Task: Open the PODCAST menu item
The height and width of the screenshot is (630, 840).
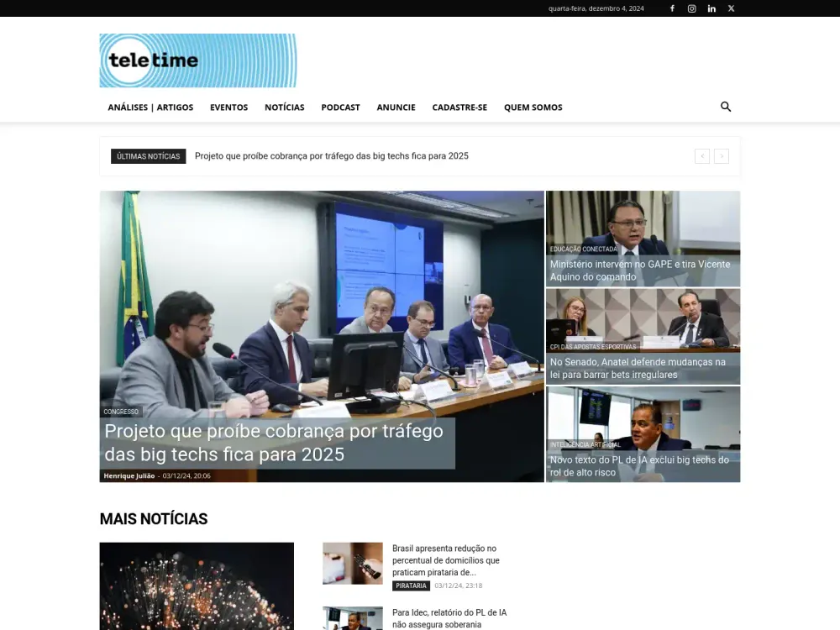Action: coord(340,107)
